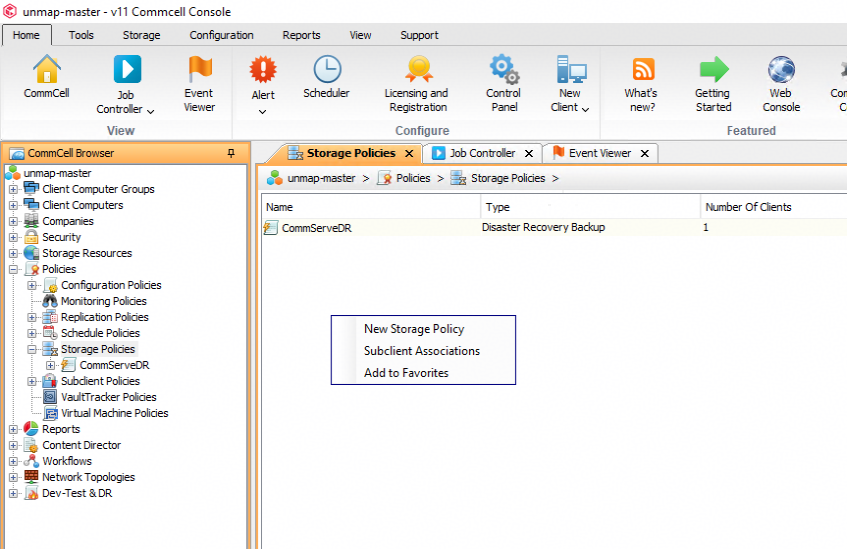Open the Job Controller dropdown arrow
847x549 pixels.
point(151,111)
